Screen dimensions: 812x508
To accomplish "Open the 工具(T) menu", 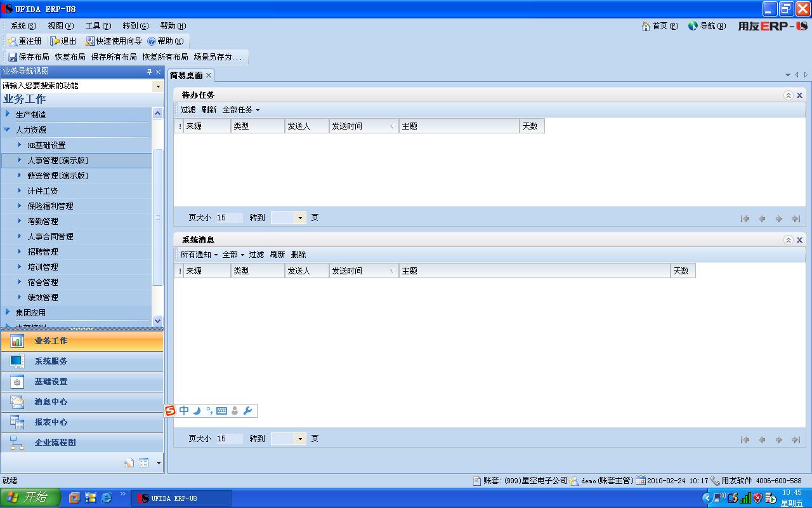I will pos(98,26).
